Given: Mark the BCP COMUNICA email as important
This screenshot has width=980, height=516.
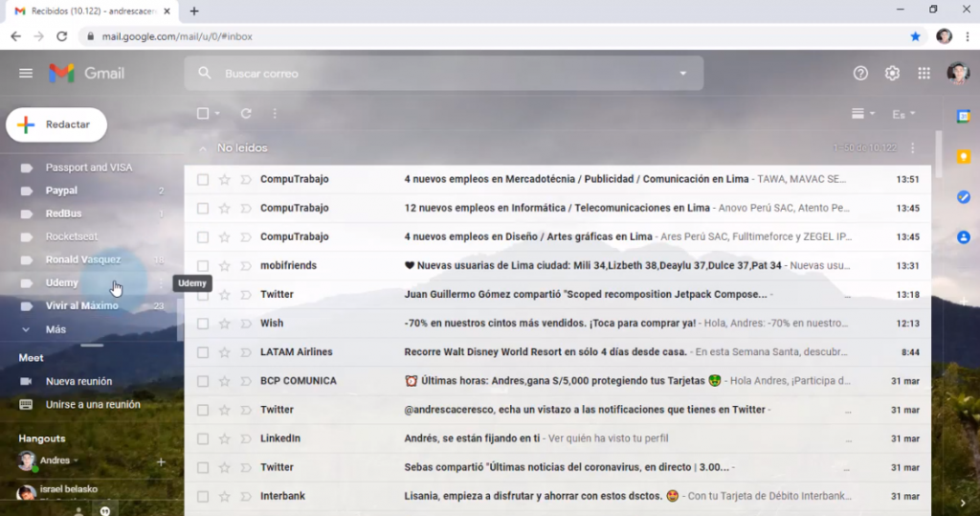Looking at the screenshot, I should coord(246,381).
